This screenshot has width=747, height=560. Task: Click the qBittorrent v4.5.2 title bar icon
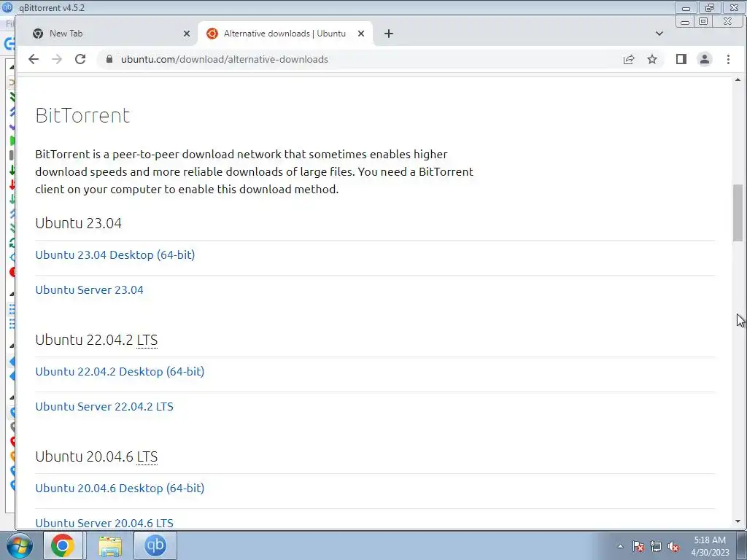tap(7, 7)
